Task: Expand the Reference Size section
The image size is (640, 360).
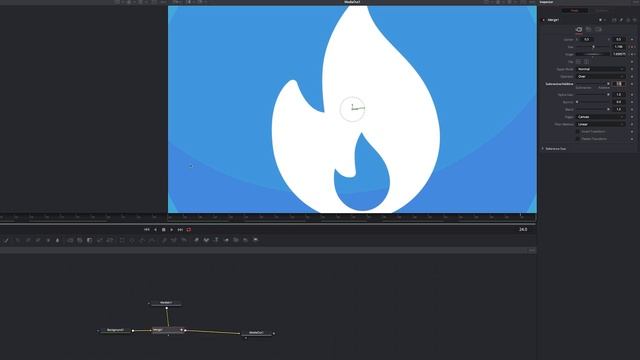Action: 542,149
